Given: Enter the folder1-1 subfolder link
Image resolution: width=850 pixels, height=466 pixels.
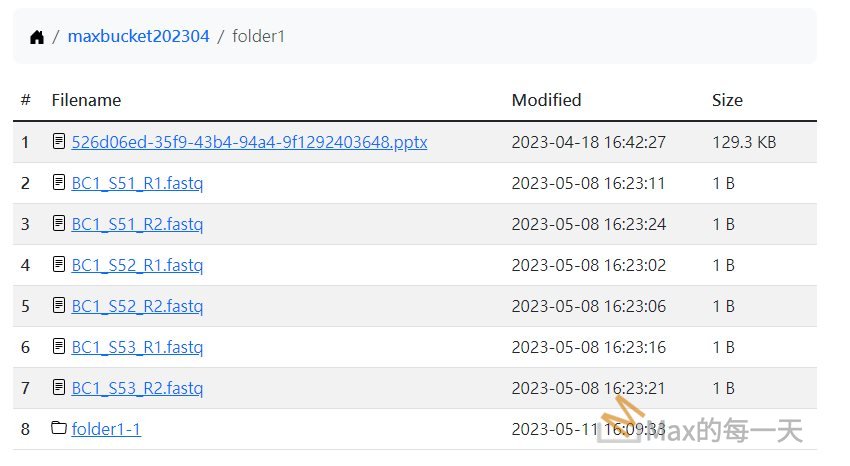Looking at the screenshot, I should pos(106,429).
